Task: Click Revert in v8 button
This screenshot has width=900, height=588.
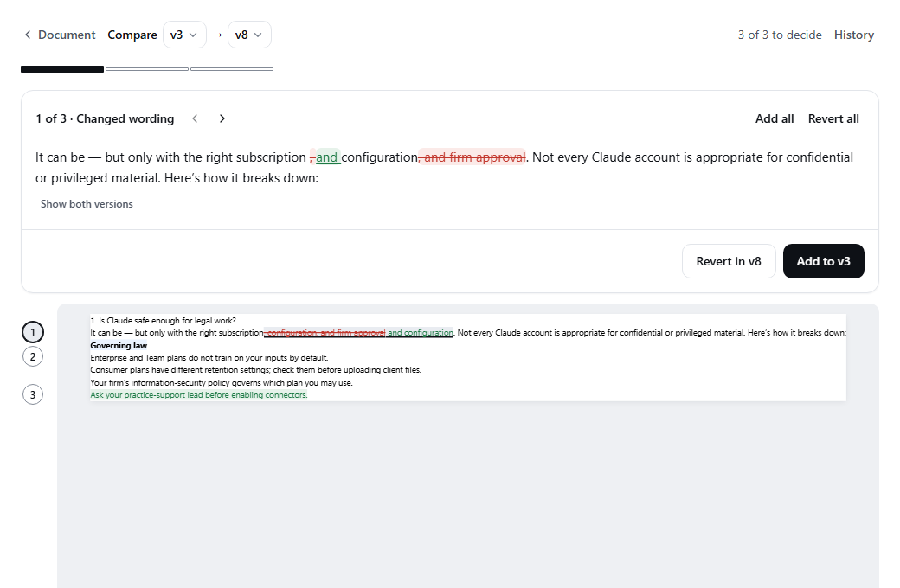Action: pos(729,261)
